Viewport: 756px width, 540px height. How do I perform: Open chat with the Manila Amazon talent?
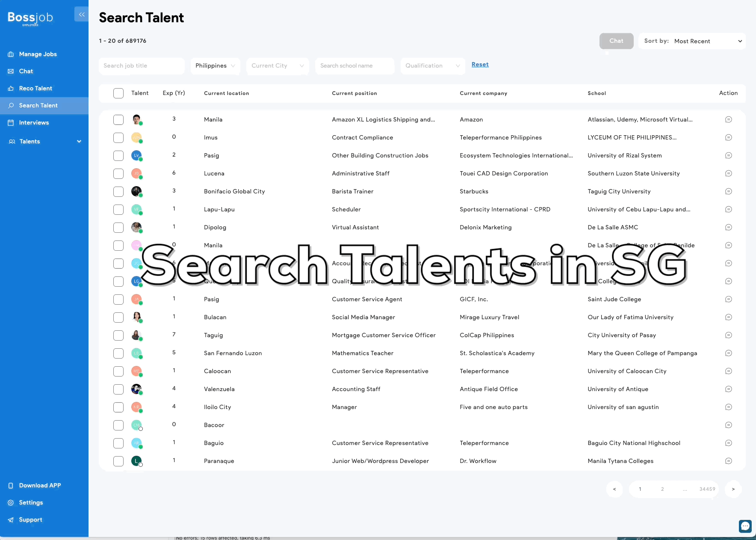click(x=729, y=120)
